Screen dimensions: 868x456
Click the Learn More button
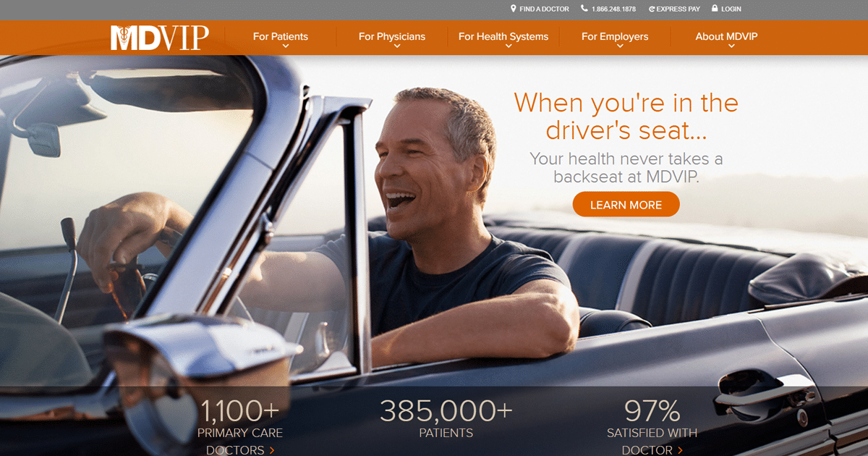coord(626,205)
